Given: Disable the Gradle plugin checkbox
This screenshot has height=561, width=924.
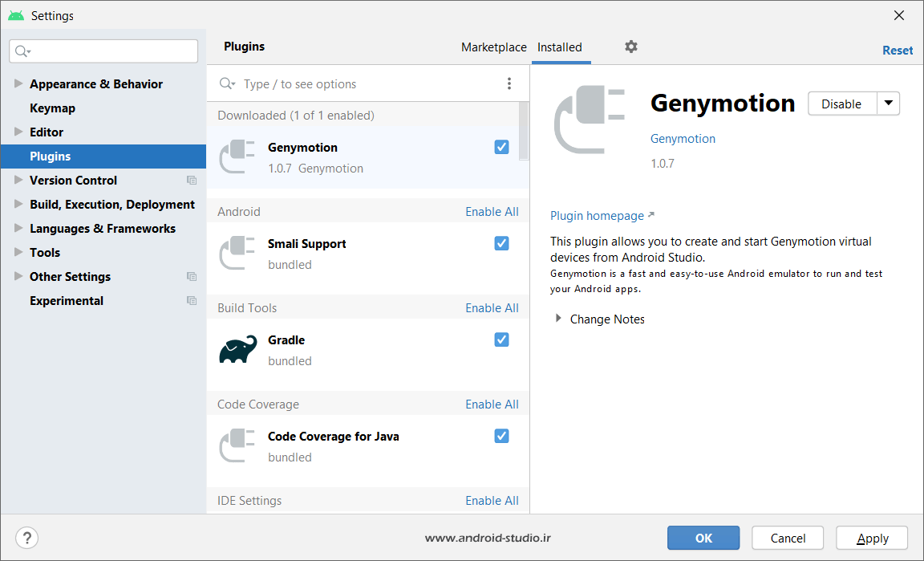Looking at the screenshot, I should point(501,339).
